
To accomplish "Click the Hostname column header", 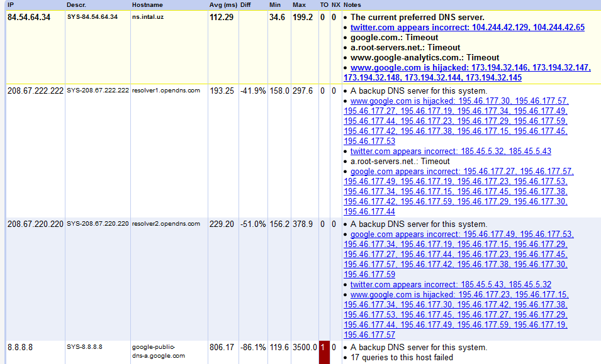I will click(147, 5).
